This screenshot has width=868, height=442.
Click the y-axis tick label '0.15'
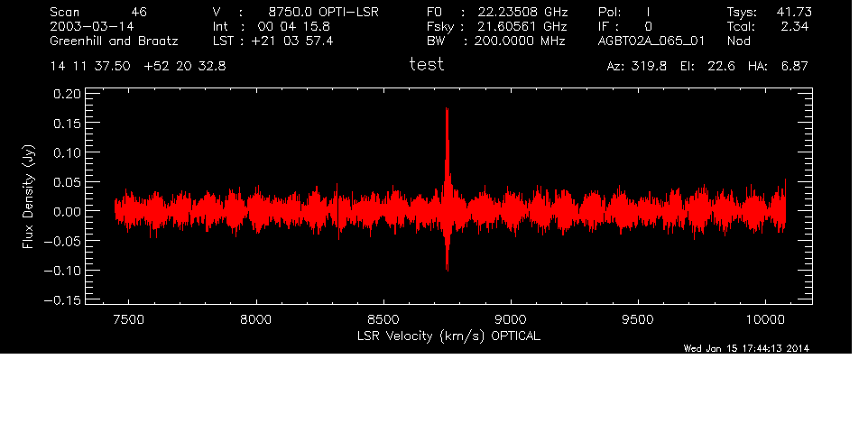(x=67, y=124)
